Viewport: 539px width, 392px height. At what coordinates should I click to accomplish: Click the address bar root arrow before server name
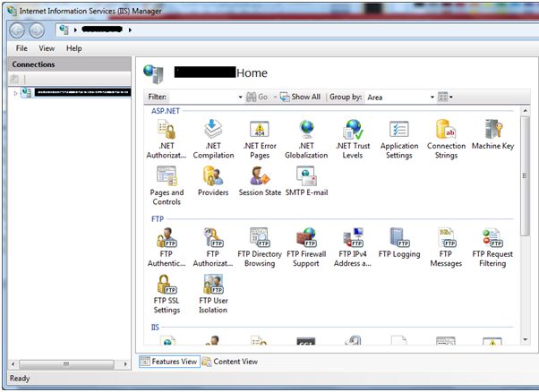pyautogui.click(x=75, y=30)
